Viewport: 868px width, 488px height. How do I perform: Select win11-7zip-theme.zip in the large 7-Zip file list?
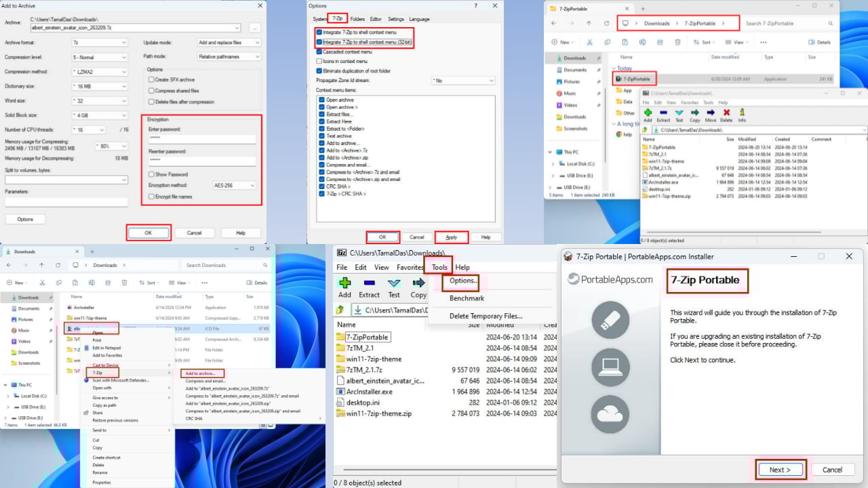[x=378, y=413]
